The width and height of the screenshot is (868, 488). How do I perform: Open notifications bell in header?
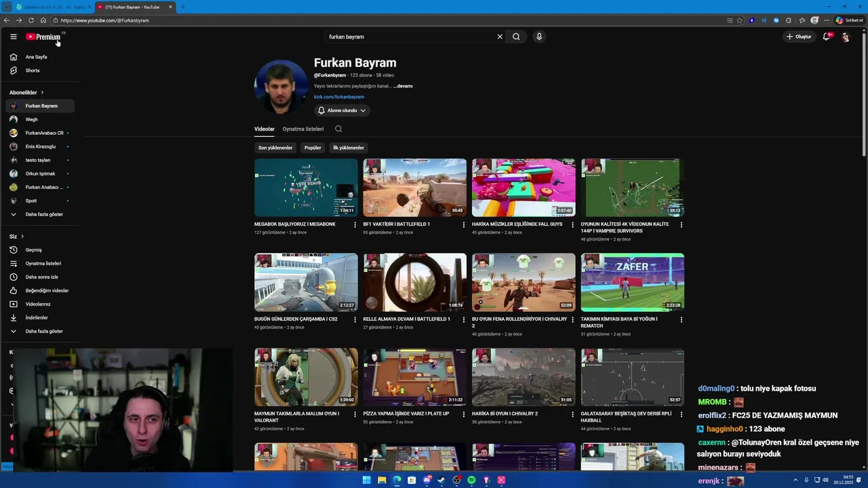[826, 37]
